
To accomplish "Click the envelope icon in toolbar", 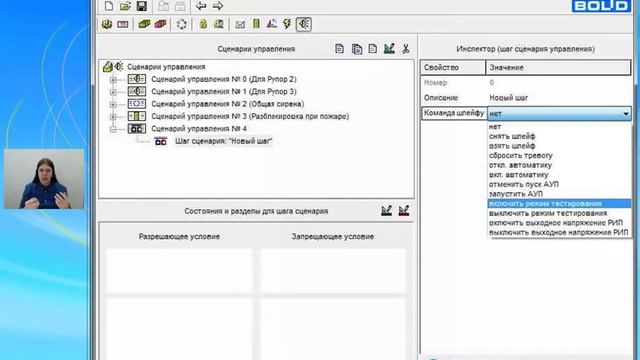I will (x=240, y=24).
